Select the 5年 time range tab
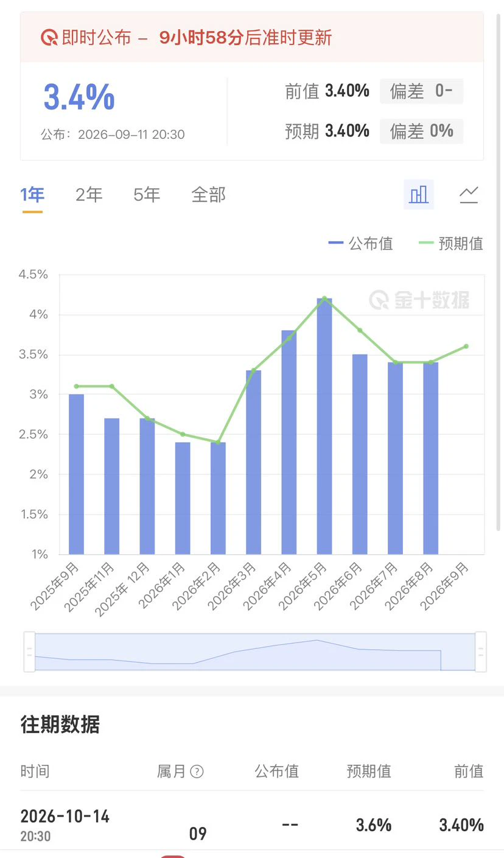Image resolution: width=504 pixels, height=858 pixels. point(147,195)
